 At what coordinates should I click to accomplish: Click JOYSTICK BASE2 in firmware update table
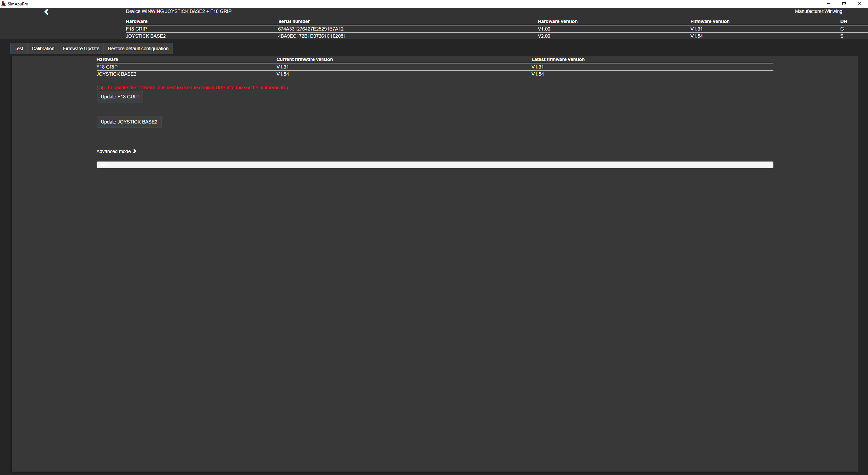point(116,74)
